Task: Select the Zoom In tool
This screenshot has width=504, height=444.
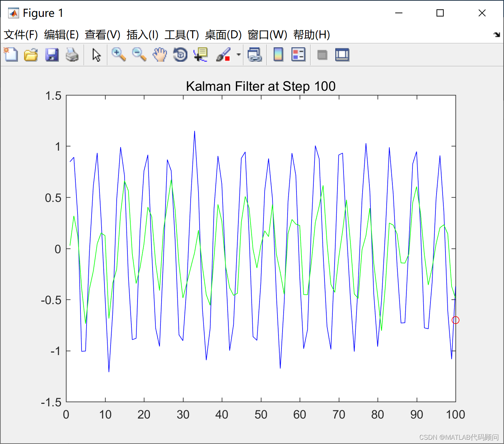Action: (x=118, y=55)
